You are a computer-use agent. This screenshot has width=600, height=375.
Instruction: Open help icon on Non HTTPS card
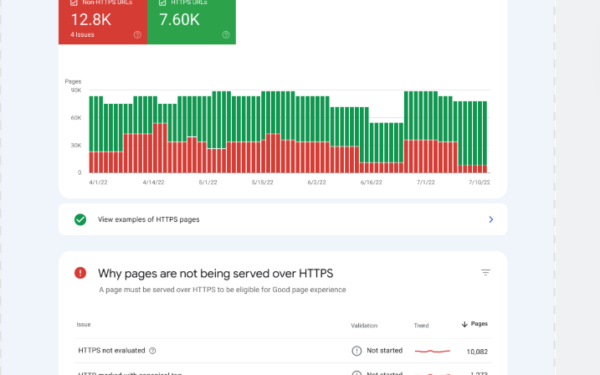point(137,35)
